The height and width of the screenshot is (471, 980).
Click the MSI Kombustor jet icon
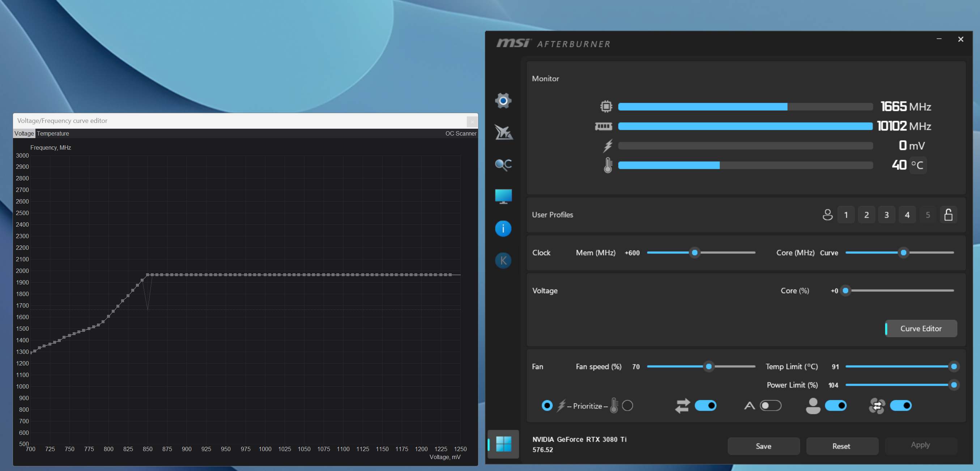(503, 132)
